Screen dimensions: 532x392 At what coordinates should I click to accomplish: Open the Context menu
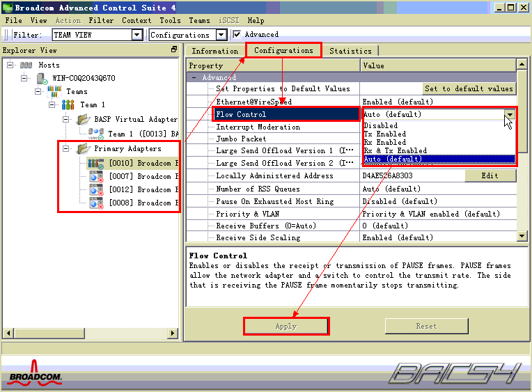(136, 20)
